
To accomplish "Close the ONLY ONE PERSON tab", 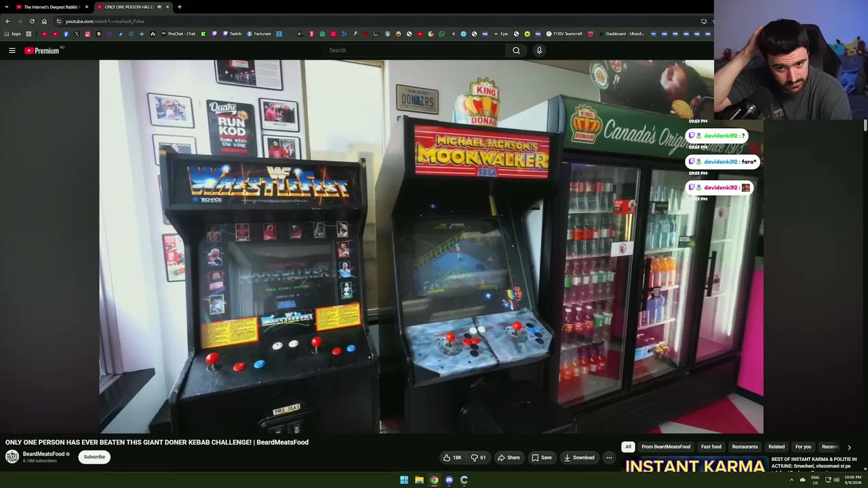I will [167, 7].
